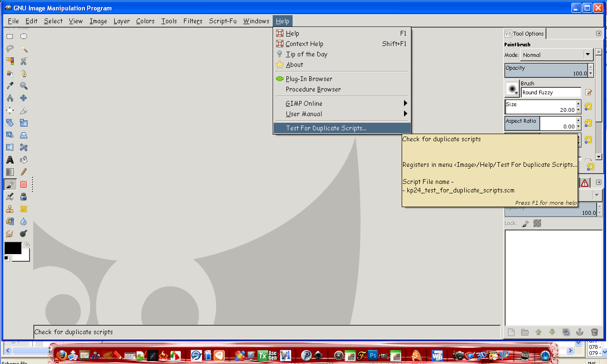Choose the Paths tool

23,73
